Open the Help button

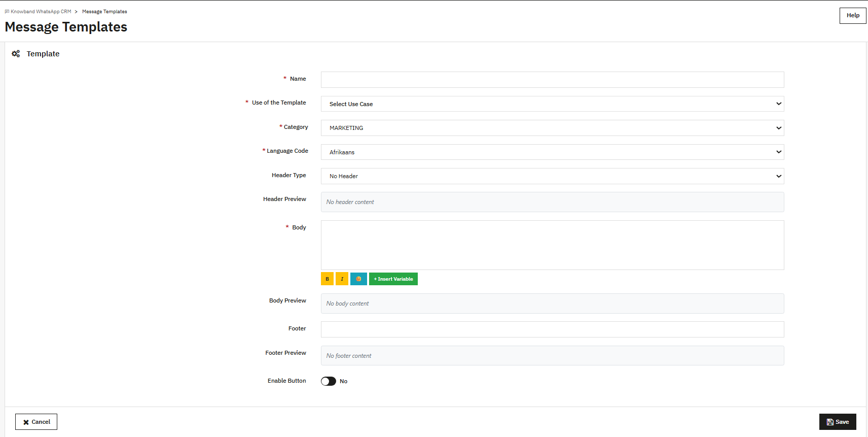[853, 16]
